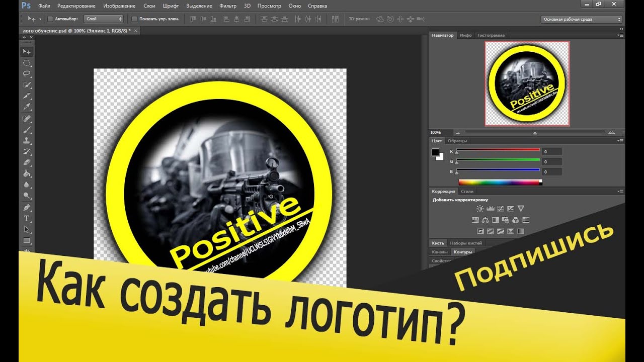
Task: Switch to the Каналы tab
Action: (440, 252)
